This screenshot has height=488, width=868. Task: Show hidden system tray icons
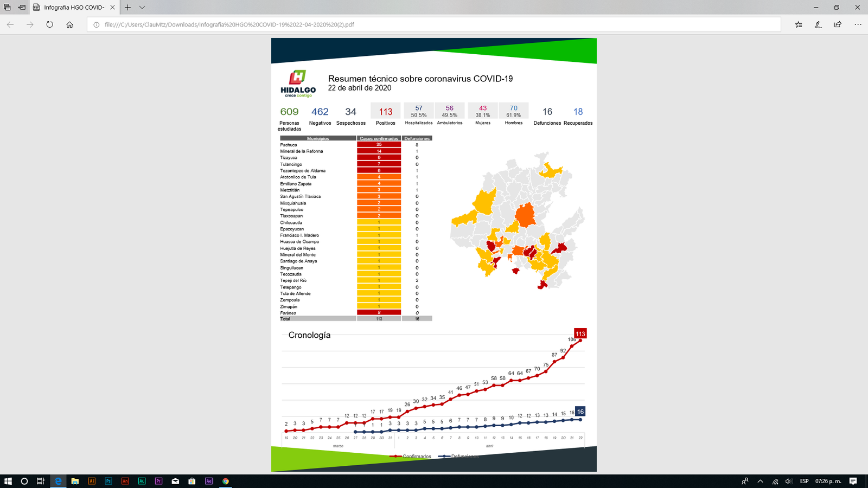click(x=760, y=481)
